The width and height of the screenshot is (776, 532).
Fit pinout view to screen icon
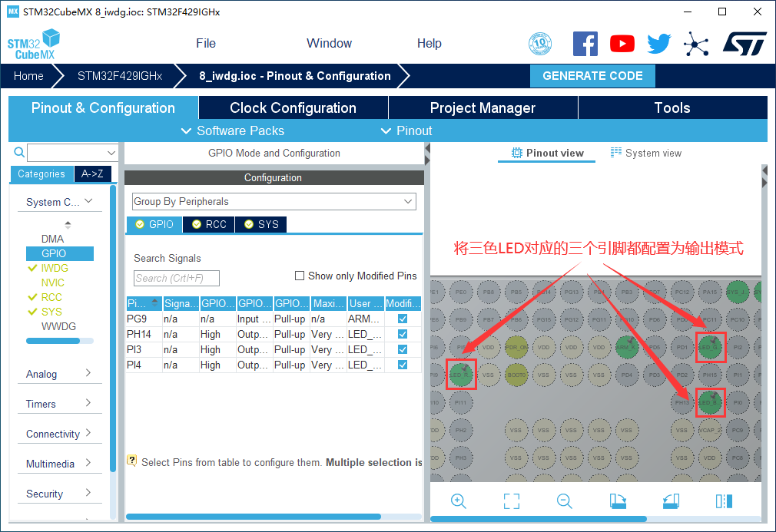[512, 501]
